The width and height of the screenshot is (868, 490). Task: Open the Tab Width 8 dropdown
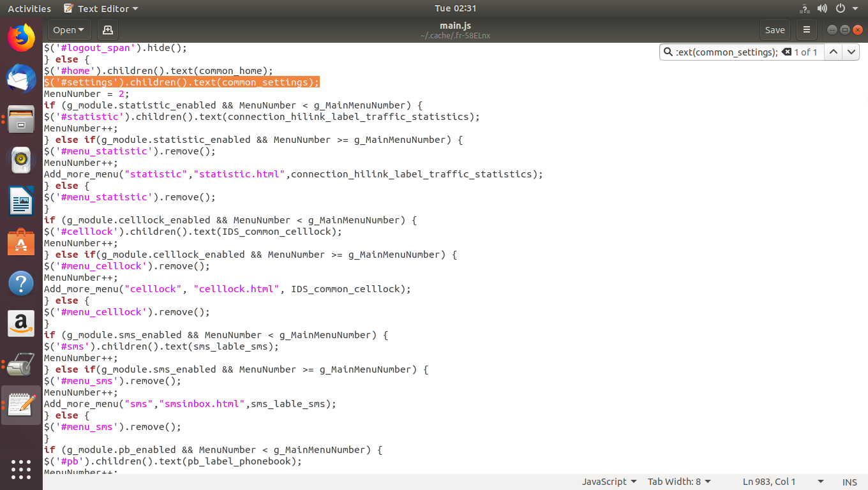[x=680, y=482]
